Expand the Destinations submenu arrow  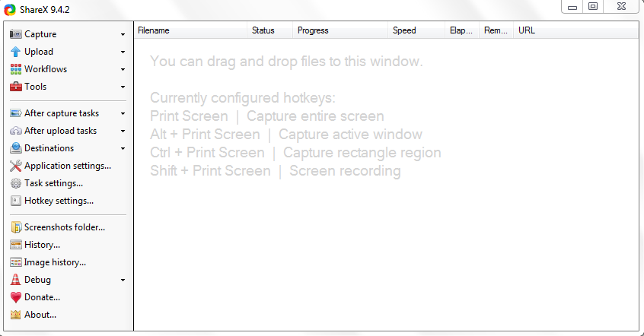[123, 149]
